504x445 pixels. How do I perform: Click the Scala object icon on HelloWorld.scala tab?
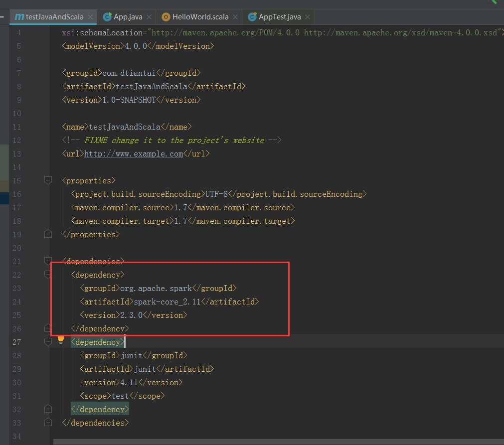point(166,17)
